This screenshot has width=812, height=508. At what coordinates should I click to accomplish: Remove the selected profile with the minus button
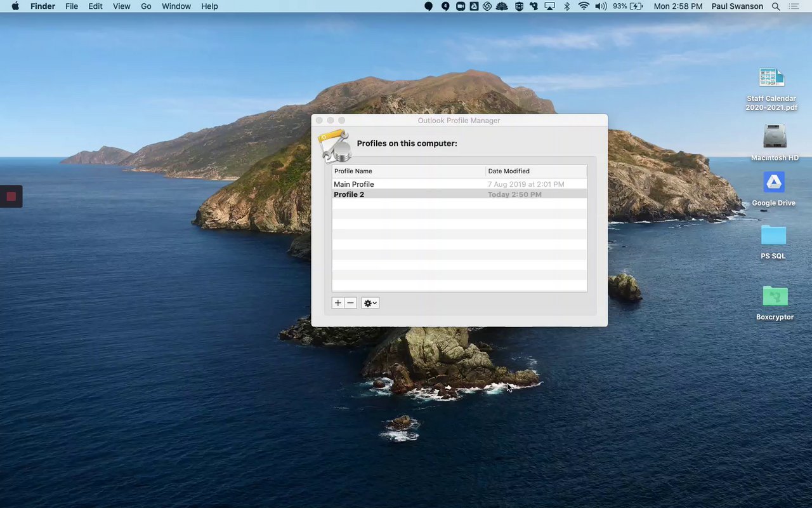[351, 303]
